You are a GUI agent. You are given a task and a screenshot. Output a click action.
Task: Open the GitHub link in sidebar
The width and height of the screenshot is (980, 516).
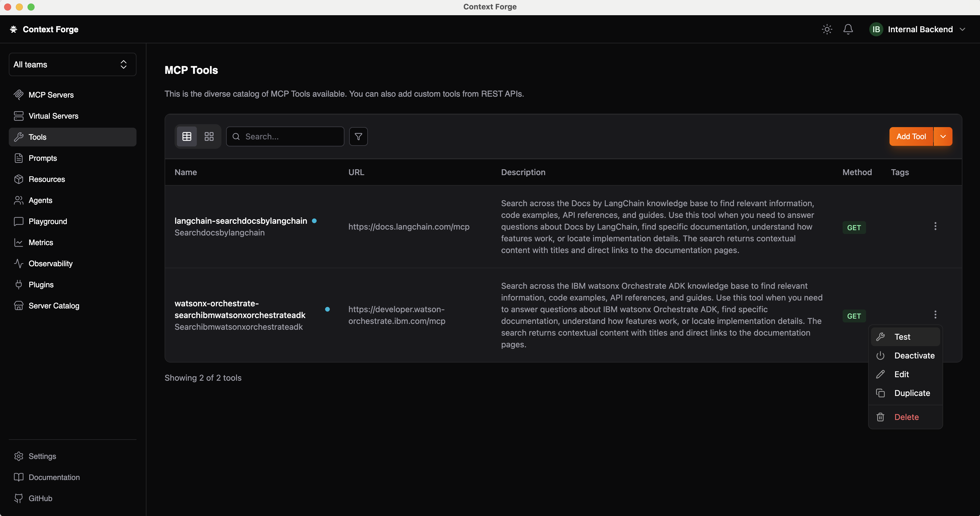(x=40, y=498)
